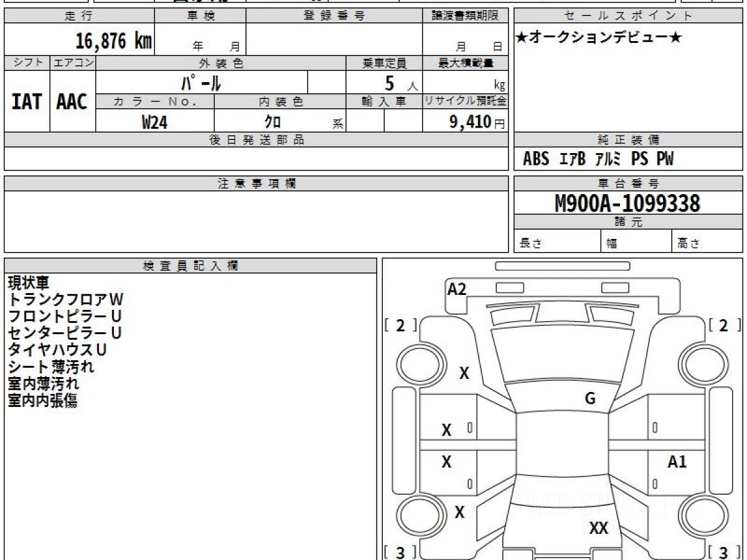
Task: Click the AAC air conditioner cell
Action: [x=72, y=102]
